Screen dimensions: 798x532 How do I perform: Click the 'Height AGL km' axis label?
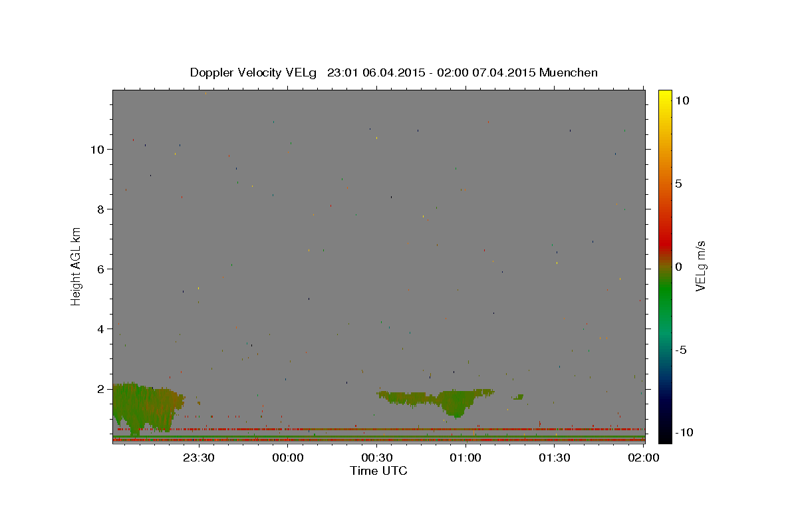point(76,266)
